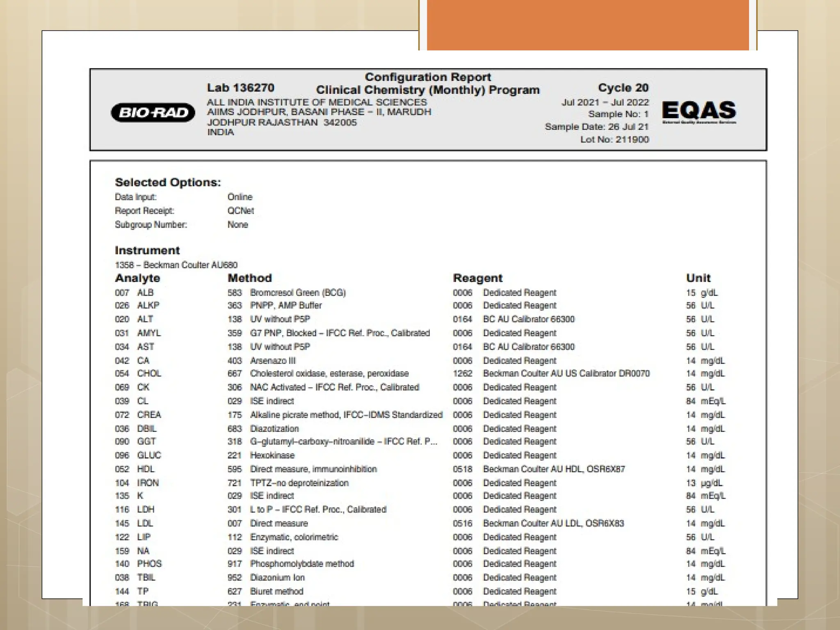Click the QCNet report receipt value
The height and width of the screenshot is (630, 840).
(241, 211)
